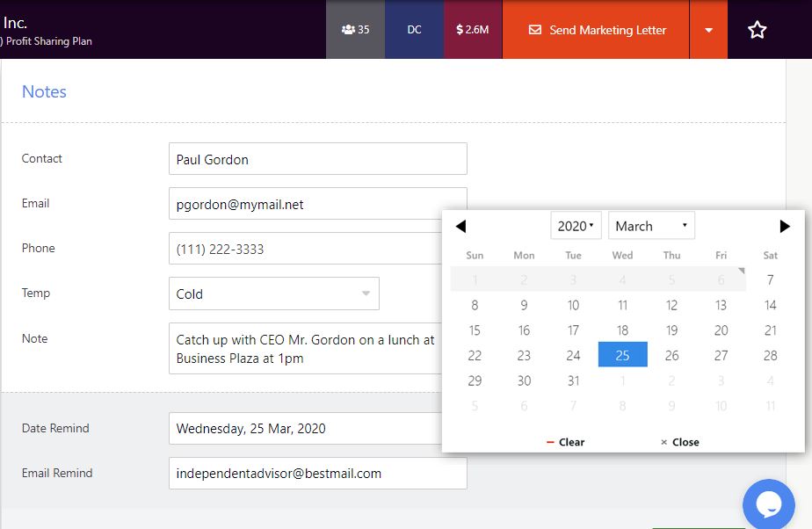
Task: Open the March month dropdown
Action: [x=651, y=226]
